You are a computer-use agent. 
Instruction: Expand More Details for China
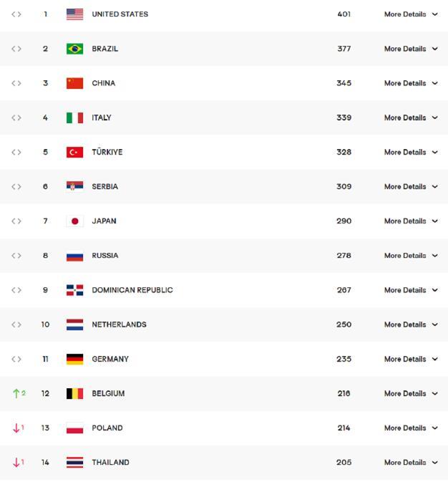point(411,83)
